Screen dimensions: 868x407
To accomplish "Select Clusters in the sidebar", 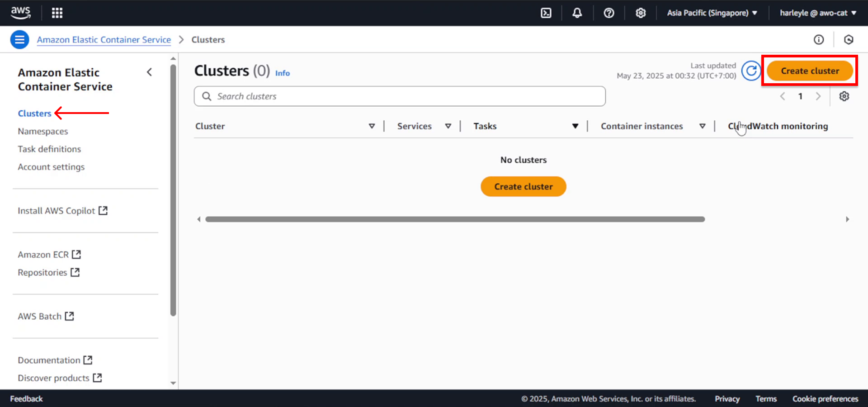I will 34,114.
